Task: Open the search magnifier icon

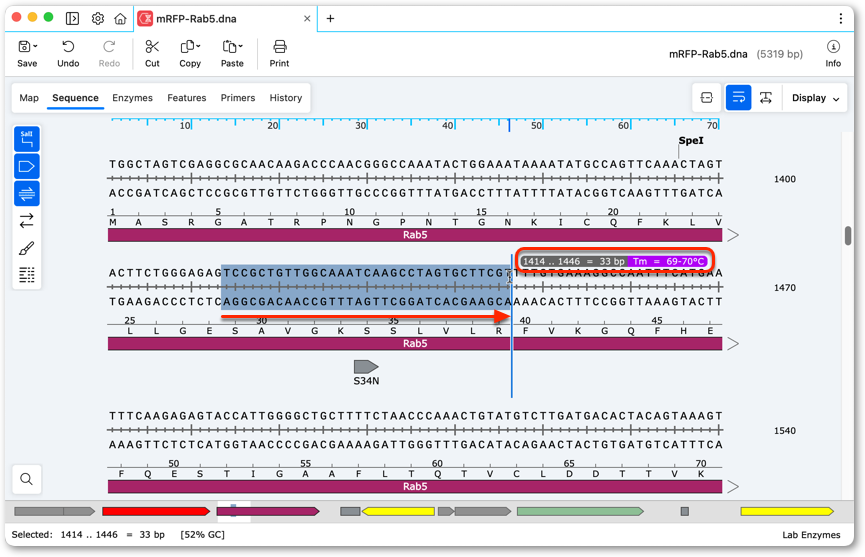Action: (x=26, y=479)
